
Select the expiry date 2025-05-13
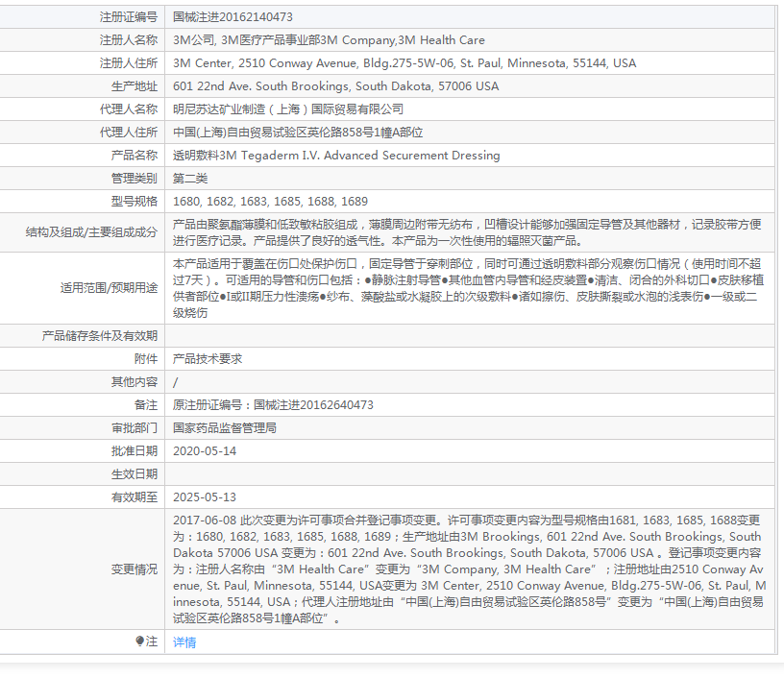205,497
